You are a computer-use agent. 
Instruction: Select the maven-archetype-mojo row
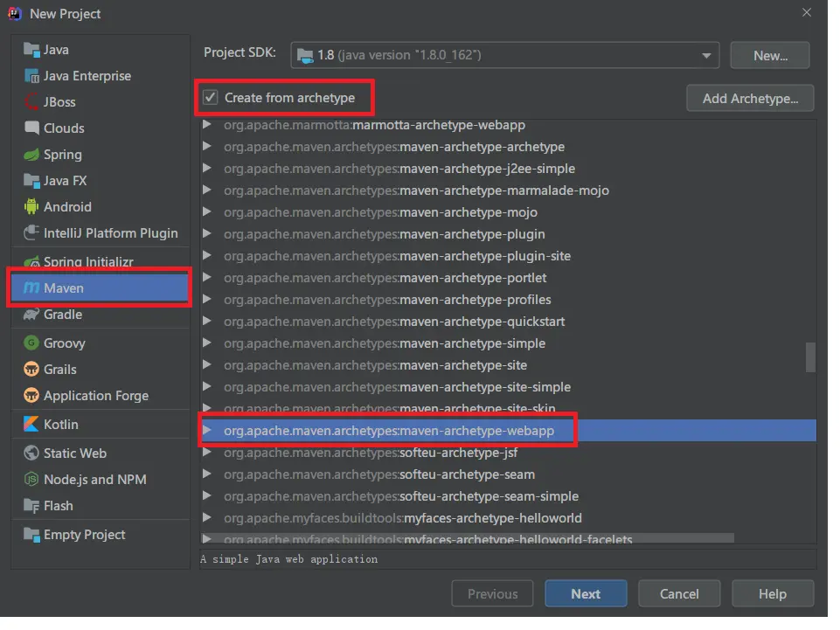[x=510, y=212]
